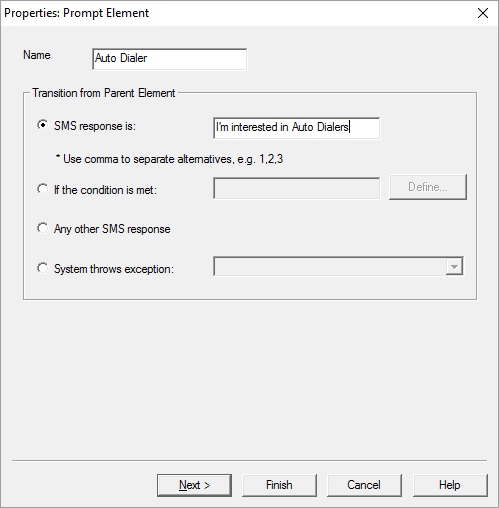499x508 pixels.
Task: Click the SMS response is label
Action: click(95, 126)
